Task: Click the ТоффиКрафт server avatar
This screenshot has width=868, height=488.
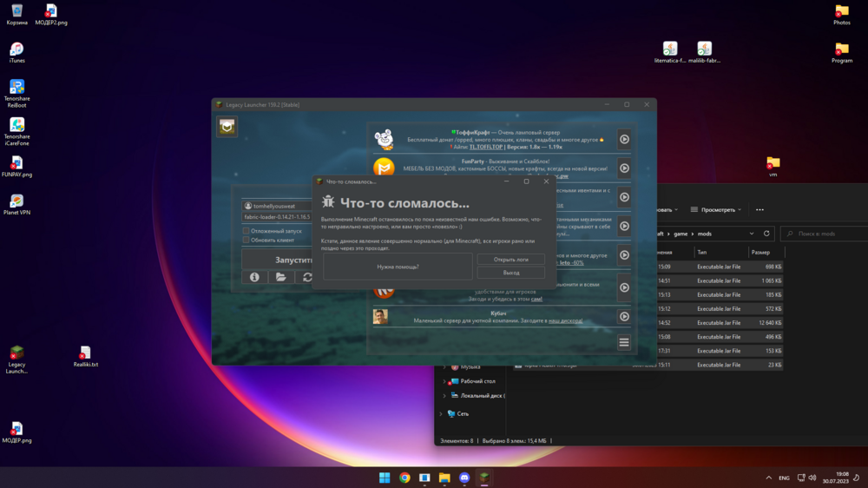Action: point(384,140)
